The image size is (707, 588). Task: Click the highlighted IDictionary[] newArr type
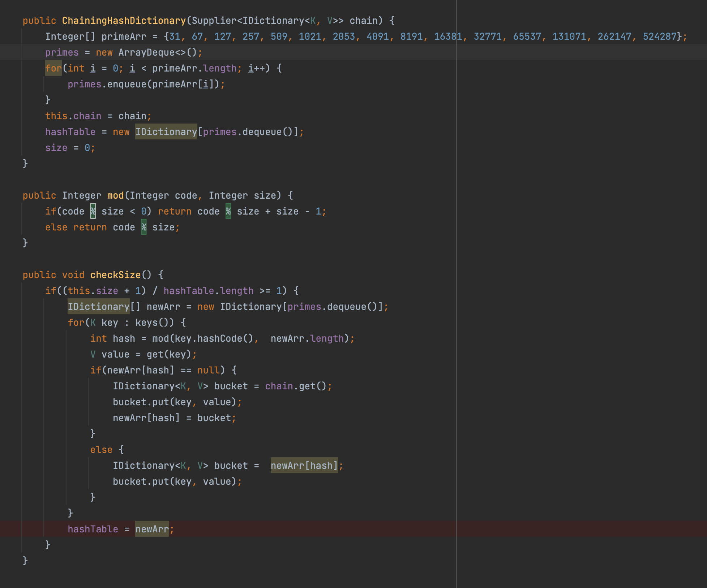98,307
